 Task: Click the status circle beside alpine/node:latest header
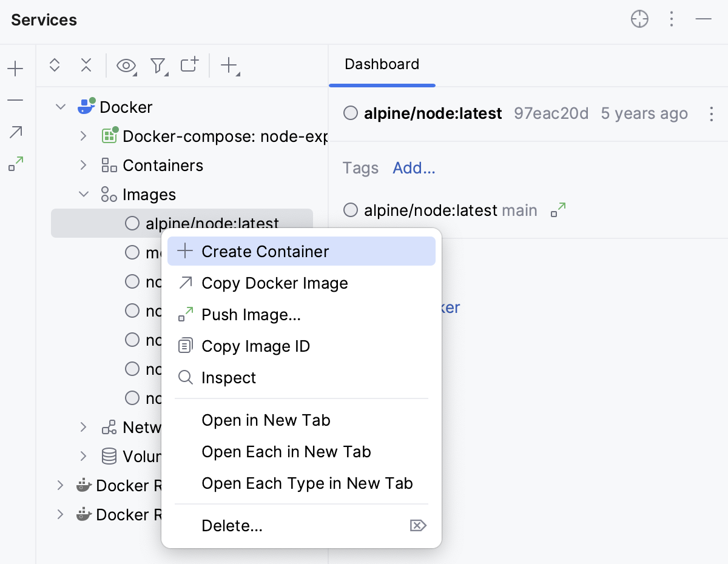(x=350, y=113)
